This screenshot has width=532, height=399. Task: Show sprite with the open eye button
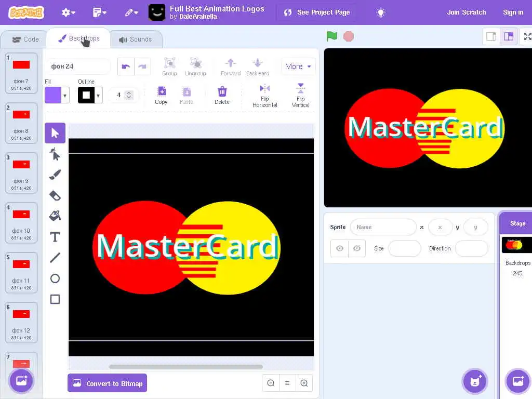point(340,248)
